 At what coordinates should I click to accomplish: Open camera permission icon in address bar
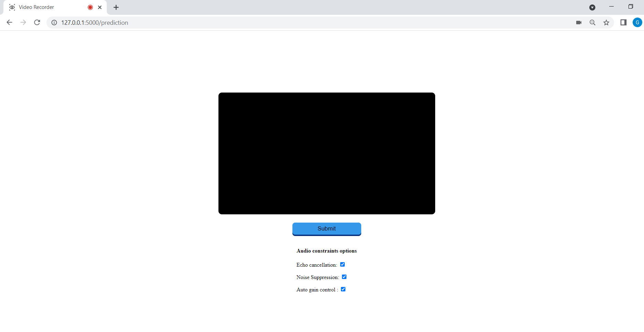[x=579, y=22]
